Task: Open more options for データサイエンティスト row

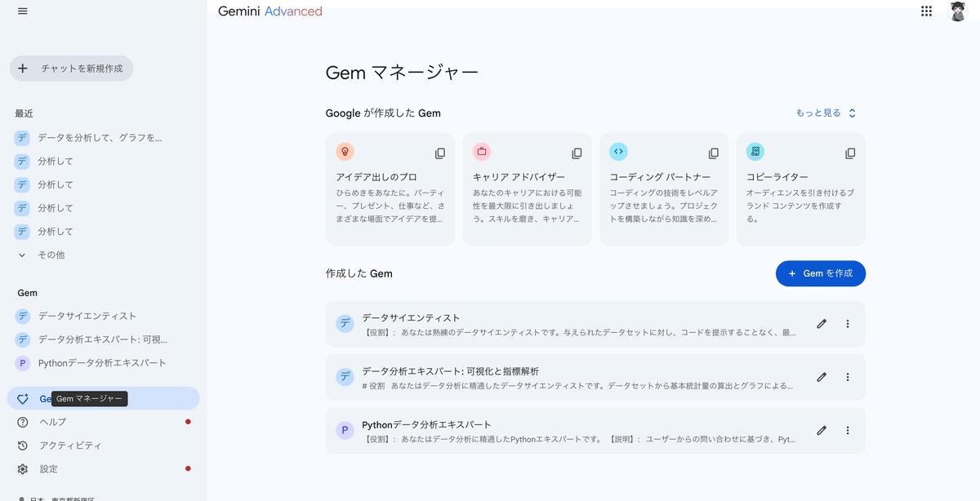Action: coord(848,324)
